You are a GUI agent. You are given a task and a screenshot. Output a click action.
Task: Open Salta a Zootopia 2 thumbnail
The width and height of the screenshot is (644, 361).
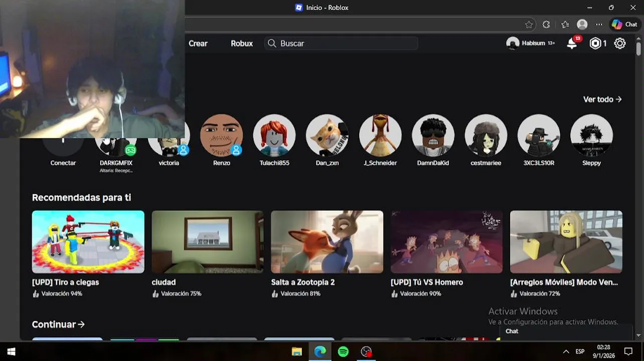[x=327, y=242]
